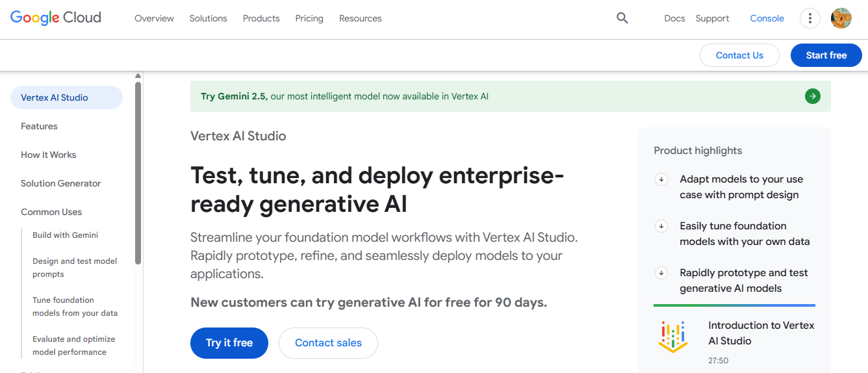Open the Support link

click(x=712, y=18)
